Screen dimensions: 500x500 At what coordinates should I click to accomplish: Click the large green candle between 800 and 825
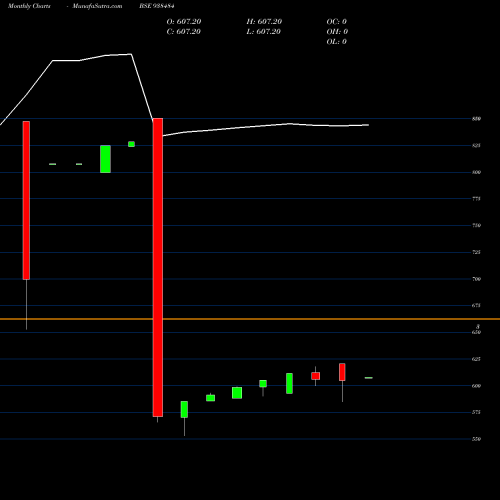pos(105,159)
